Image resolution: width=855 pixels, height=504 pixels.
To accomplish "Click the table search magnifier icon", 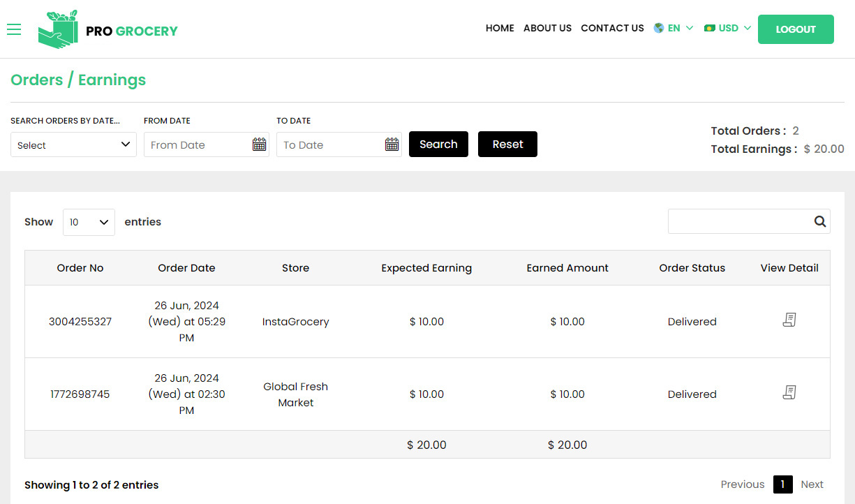I will pos(819,221).
